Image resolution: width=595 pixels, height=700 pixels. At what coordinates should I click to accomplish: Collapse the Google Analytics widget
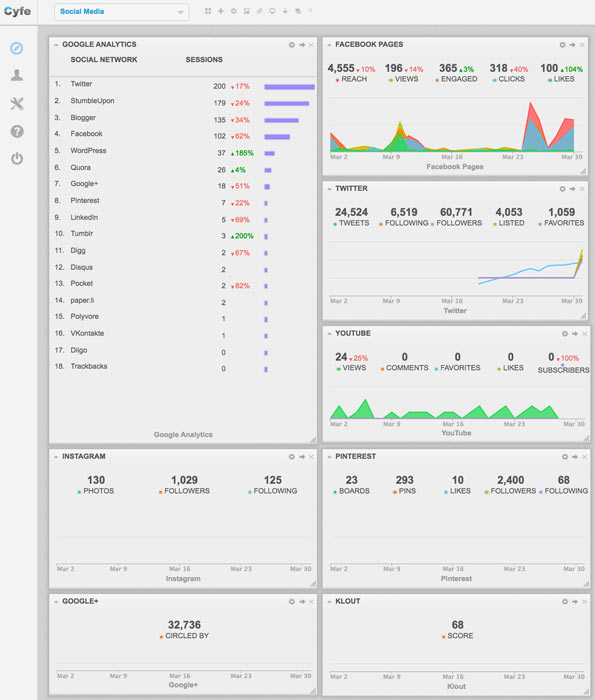point(56,45)
